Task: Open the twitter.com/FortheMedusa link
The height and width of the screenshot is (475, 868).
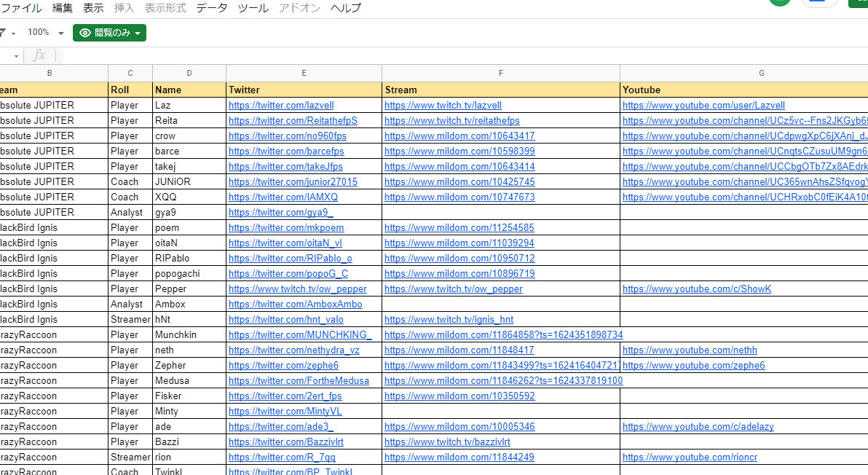Action: coord(299,381)
